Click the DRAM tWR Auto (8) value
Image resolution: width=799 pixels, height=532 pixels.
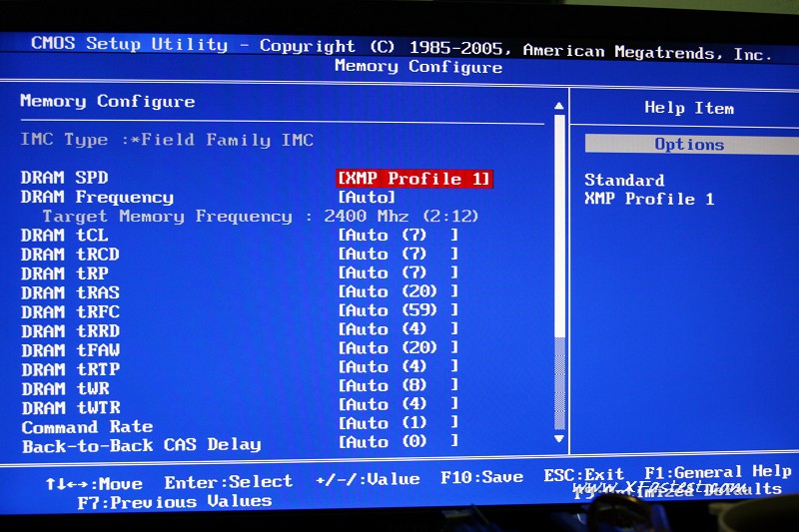click(398, 385)
